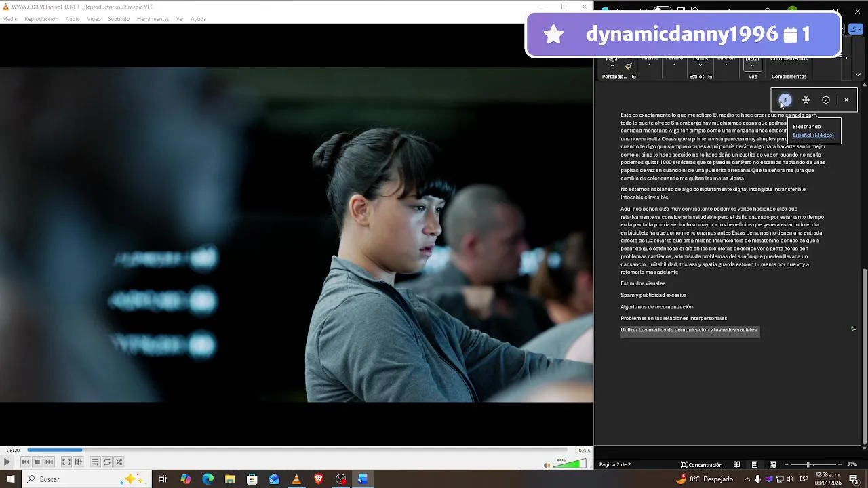
Task: Open the VLC Subtítulo menu
Action: click(x=119, y=19)
